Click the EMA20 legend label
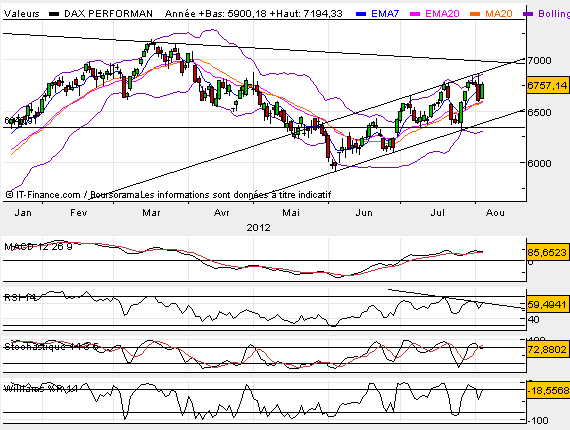 click(442, 14)
